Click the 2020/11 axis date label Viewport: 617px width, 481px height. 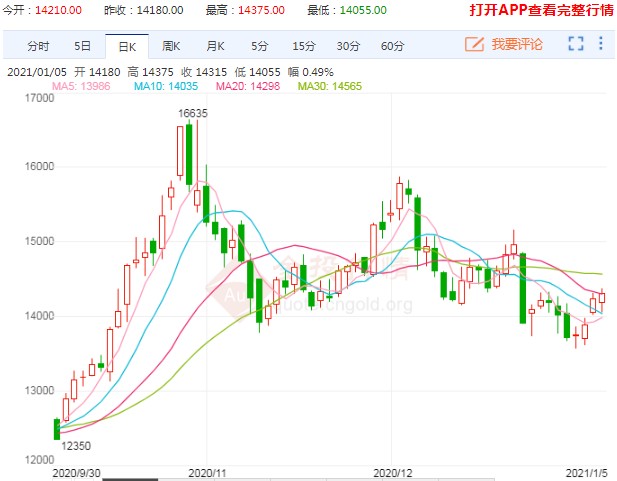207,473
